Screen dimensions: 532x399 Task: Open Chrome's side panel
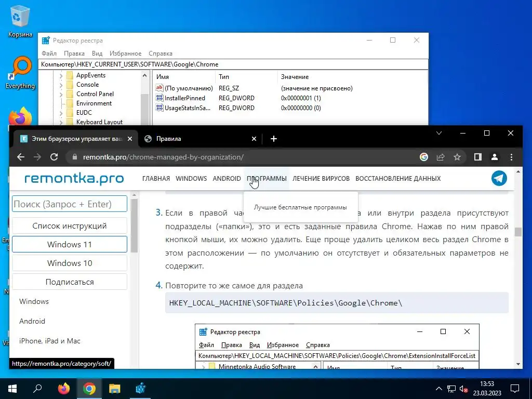pyautogui.click(x=478, y=157)
